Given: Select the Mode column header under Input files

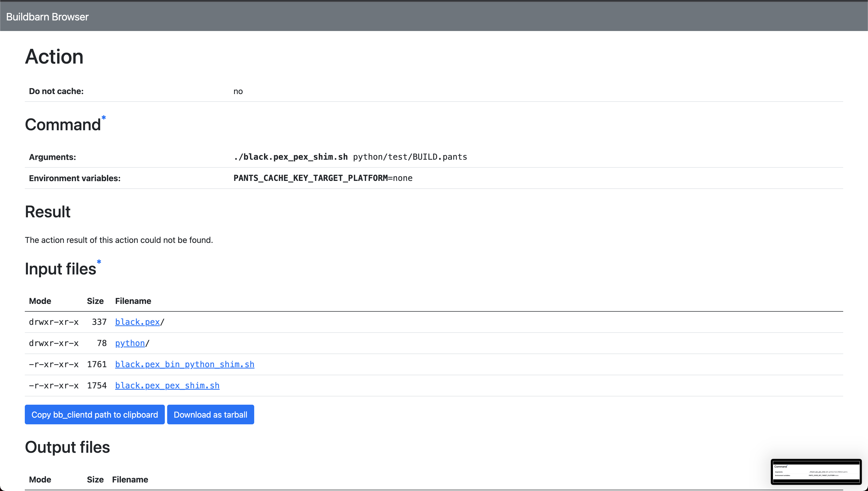Looking at the screenshot, I should click(x=40, y=301).
